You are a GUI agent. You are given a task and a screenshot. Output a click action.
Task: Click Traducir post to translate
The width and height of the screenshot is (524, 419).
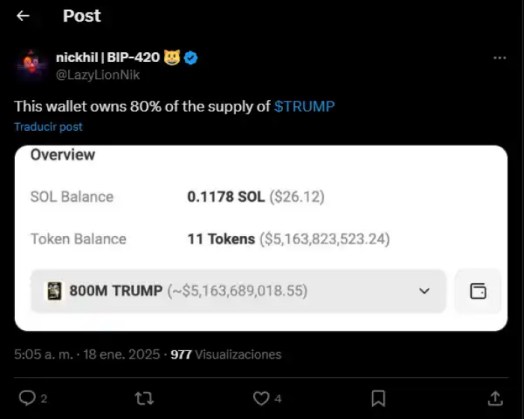[48, 127]
